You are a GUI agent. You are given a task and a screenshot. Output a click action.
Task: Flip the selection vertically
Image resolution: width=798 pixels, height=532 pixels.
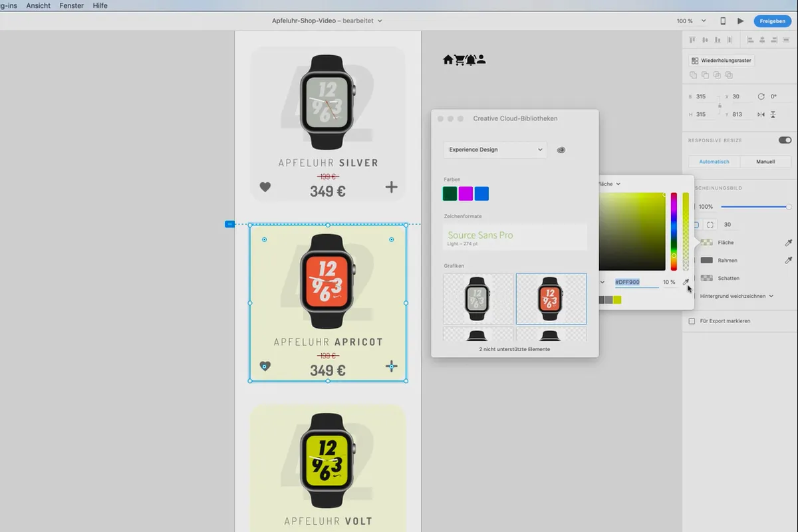[x=773, y=114]
